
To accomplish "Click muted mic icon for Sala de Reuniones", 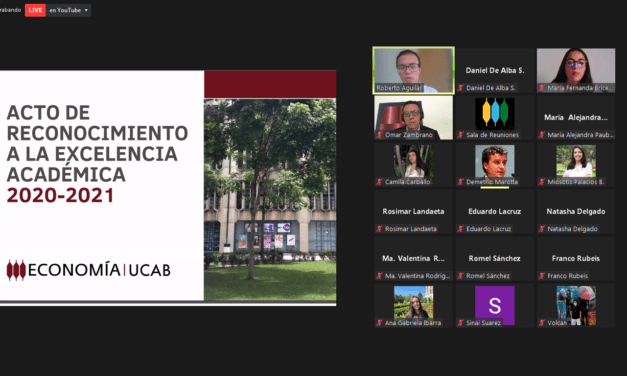I will pos(461,135).
